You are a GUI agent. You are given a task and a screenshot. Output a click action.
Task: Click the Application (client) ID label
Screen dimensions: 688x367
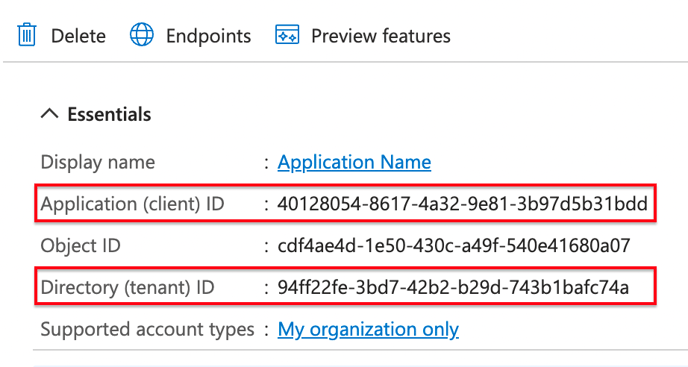pyautogui.click(x=133, y=204)
